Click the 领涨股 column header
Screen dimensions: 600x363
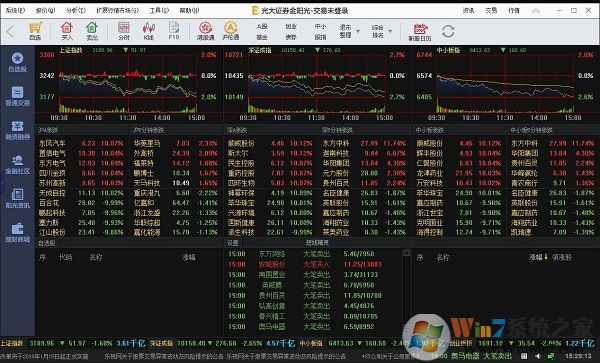tap(562, 257)
